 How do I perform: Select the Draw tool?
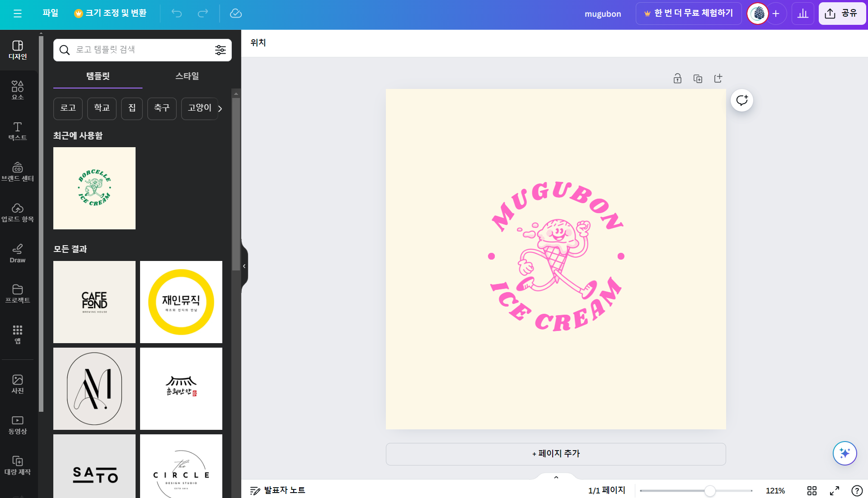coord(18,253)
